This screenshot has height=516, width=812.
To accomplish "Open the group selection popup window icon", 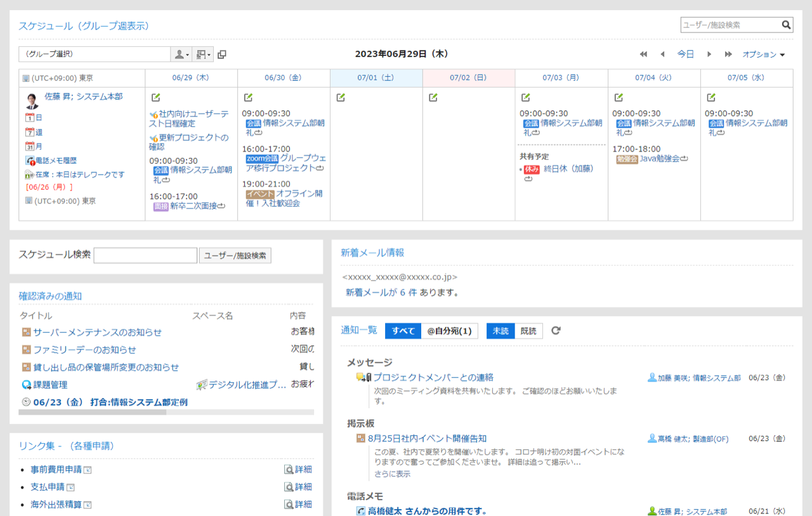I will pyautogui.click(x=221, y=55).
